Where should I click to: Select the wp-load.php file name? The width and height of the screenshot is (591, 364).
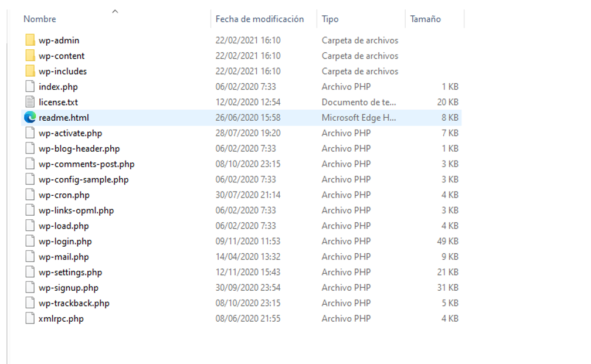64,226
